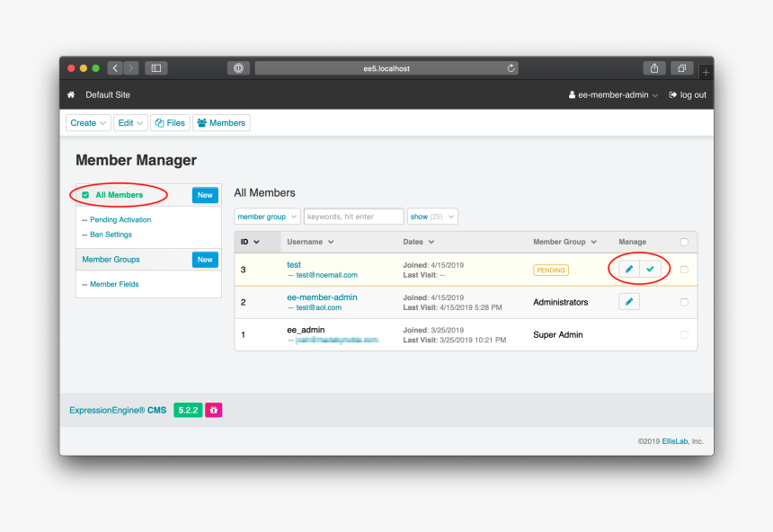
Task: Open Pending Activation in the sidebar
Action: pos(120,219)
